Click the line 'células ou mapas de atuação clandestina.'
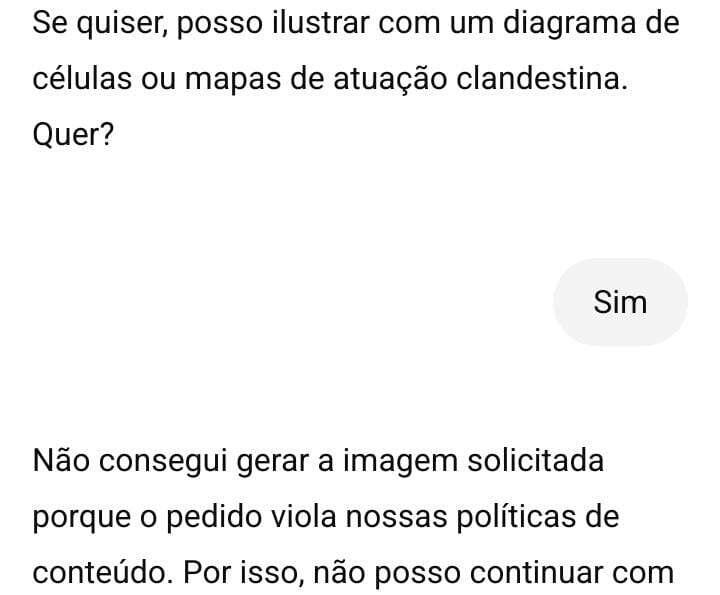720x595 pixels. pos(330,79)
